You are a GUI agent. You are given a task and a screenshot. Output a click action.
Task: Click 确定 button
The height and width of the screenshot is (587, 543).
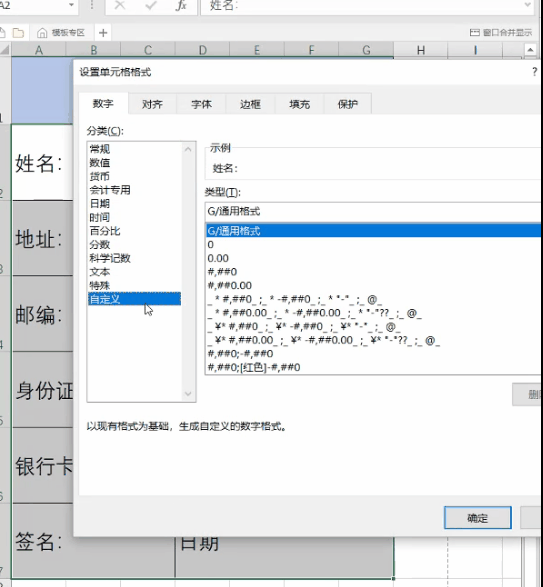tap(477, 518)
